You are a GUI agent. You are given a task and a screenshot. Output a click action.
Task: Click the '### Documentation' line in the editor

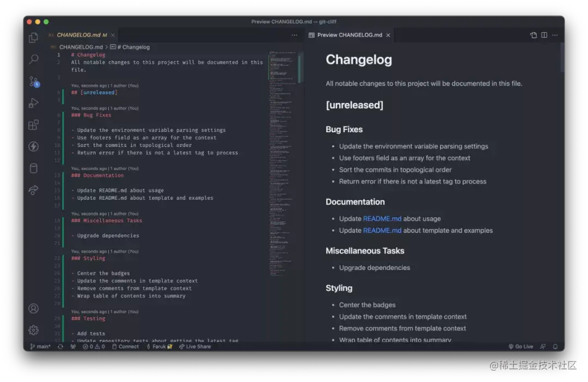(97, 175)
